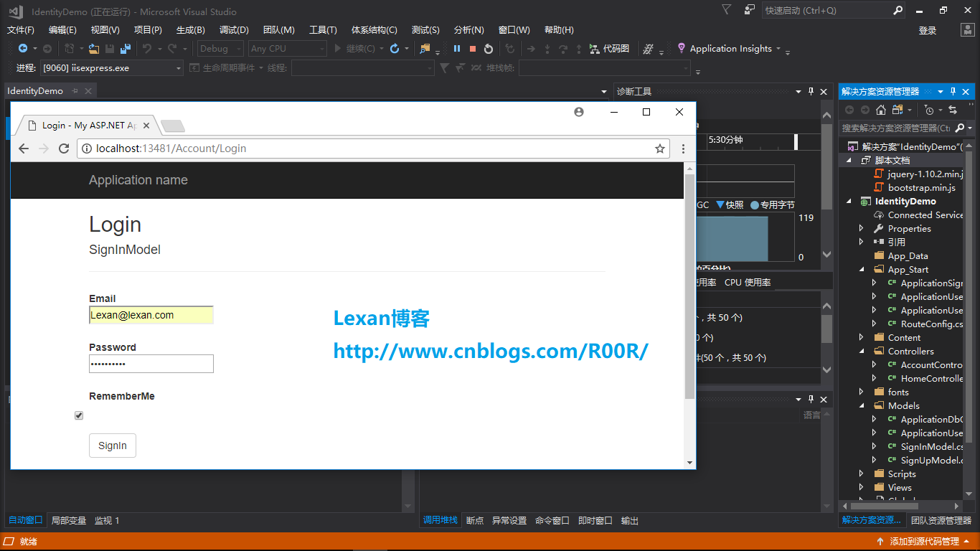
Task: Open the Chrome three-dot menu
Action: click(x=683, y=149)
